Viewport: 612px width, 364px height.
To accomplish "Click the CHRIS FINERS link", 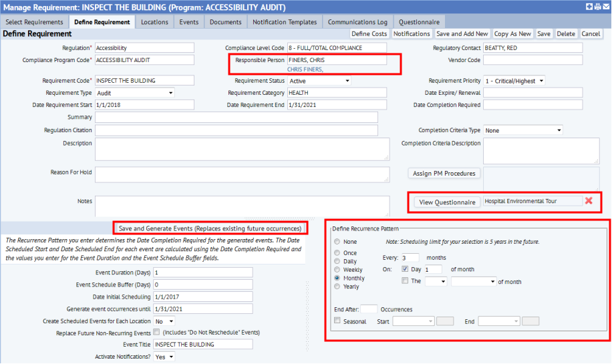I will point(305,69).
